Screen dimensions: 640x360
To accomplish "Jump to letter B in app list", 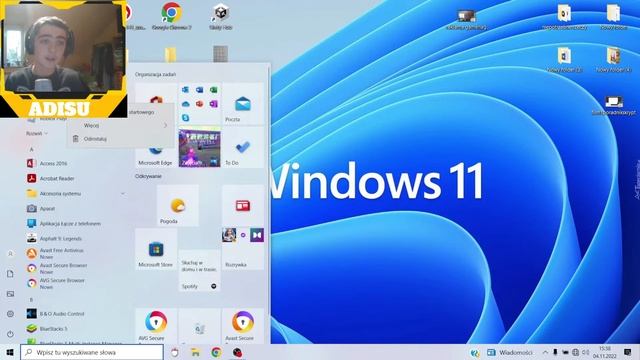I will [x=31, y=300].
